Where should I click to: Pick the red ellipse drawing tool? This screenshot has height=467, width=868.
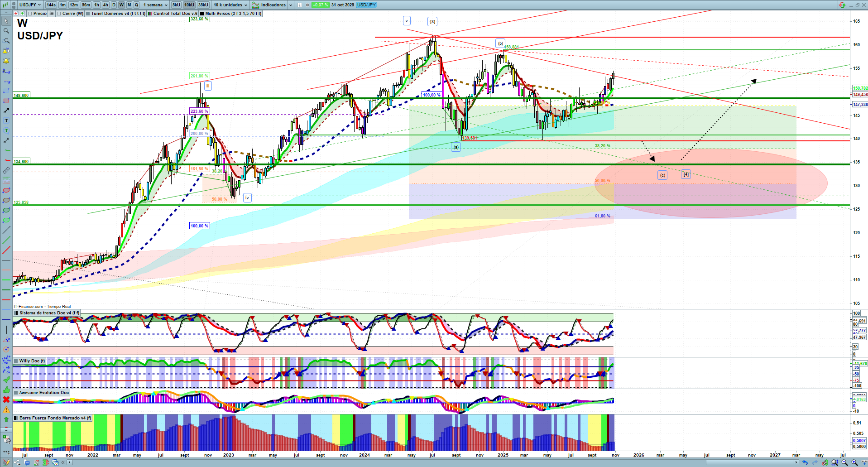click(6, 191)
